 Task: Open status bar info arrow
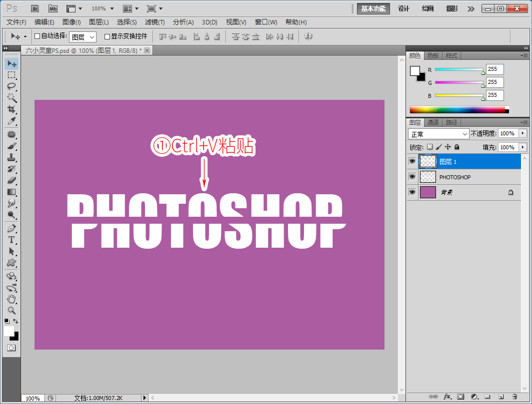pyautogui.click(x=145, y=398)
